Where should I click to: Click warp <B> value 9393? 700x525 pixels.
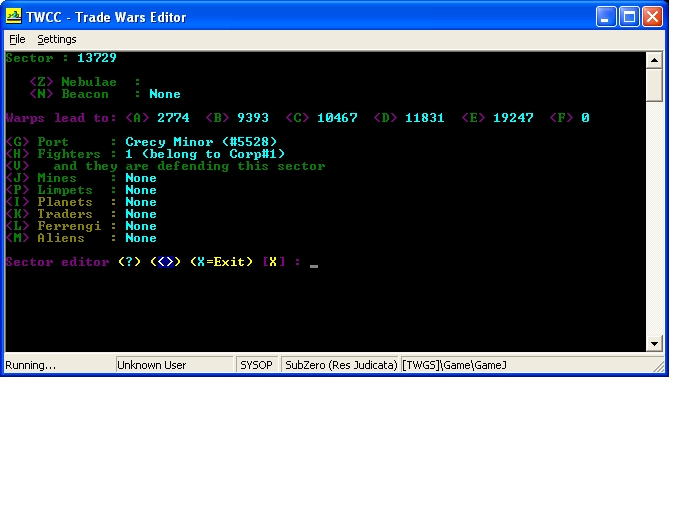point(253,118)
